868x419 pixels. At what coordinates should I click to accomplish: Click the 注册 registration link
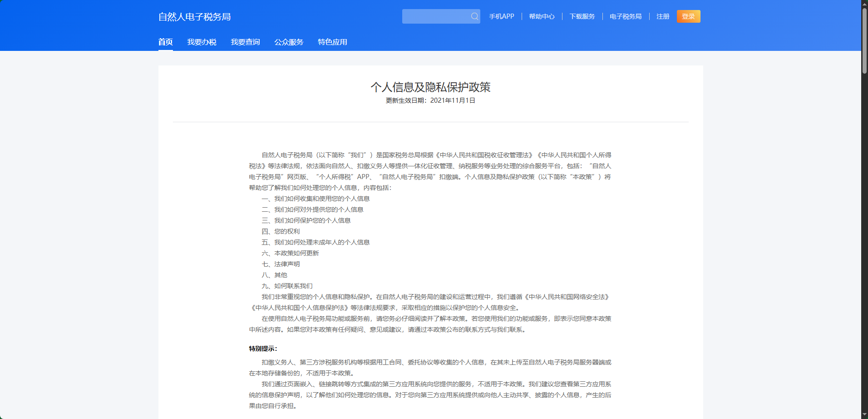(x=662, y=16)
